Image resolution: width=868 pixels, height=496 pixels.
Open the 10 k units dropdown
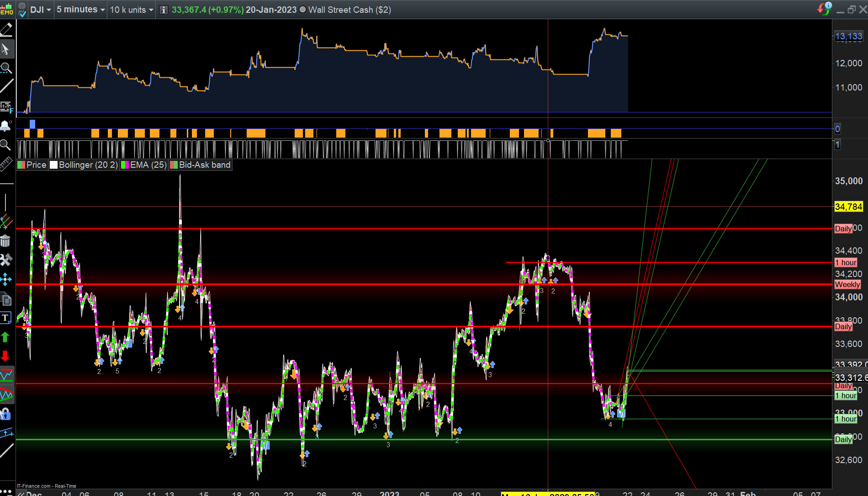(131, 10)
